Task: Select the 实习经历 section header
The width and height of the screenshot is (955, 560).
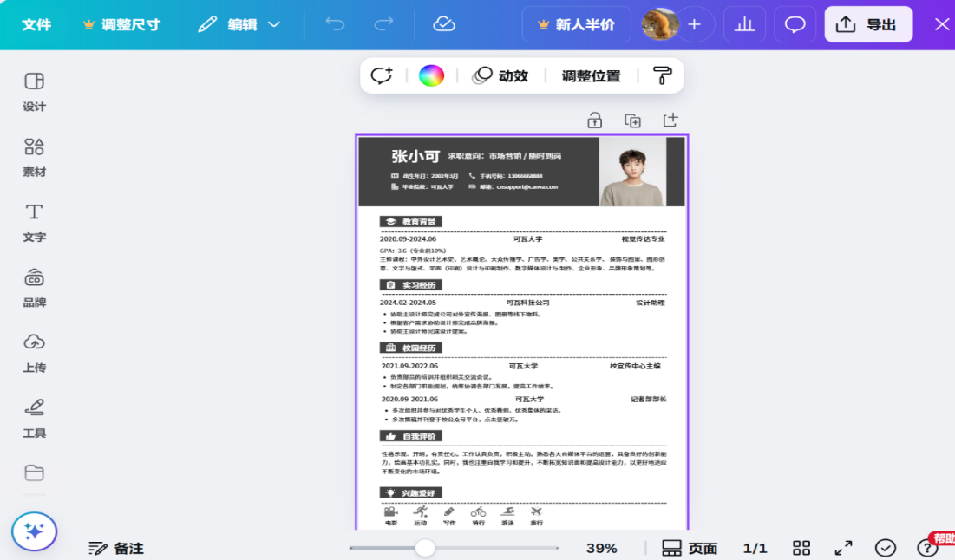Action: coord(411,285)
